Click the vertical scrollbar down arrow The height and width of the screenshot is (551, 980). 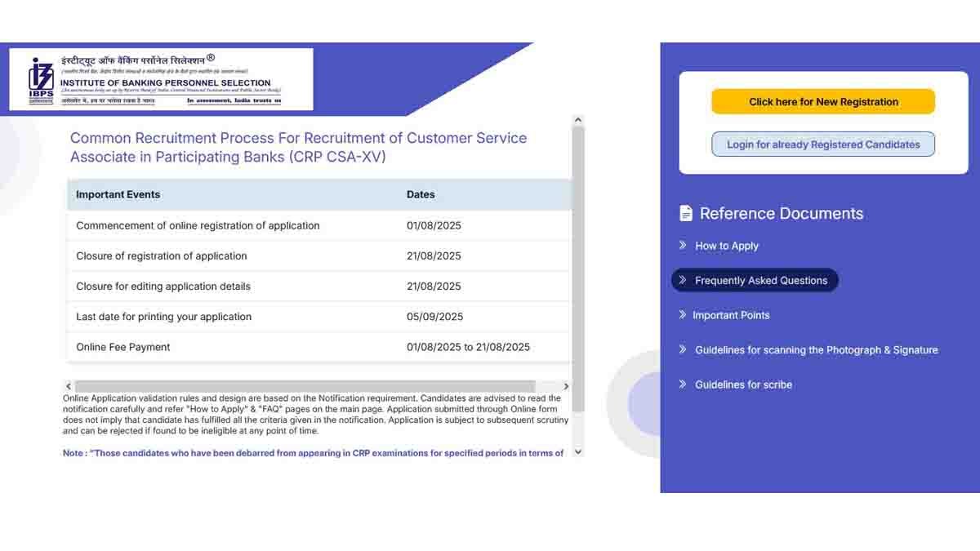(578, 451)
